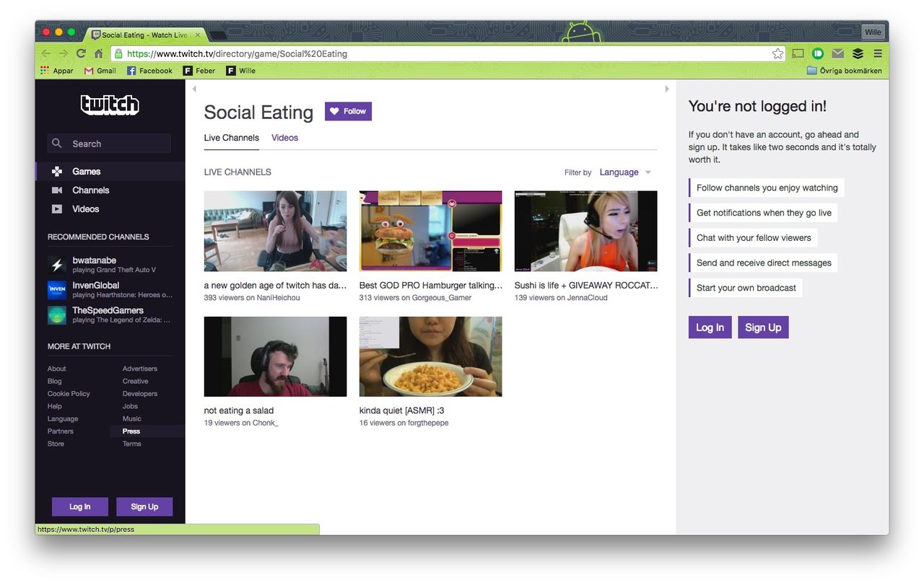This screenshot has height=585, width=924.
Task: Click the Videos play icon in sidebar
Action: (x=57, y=208)
